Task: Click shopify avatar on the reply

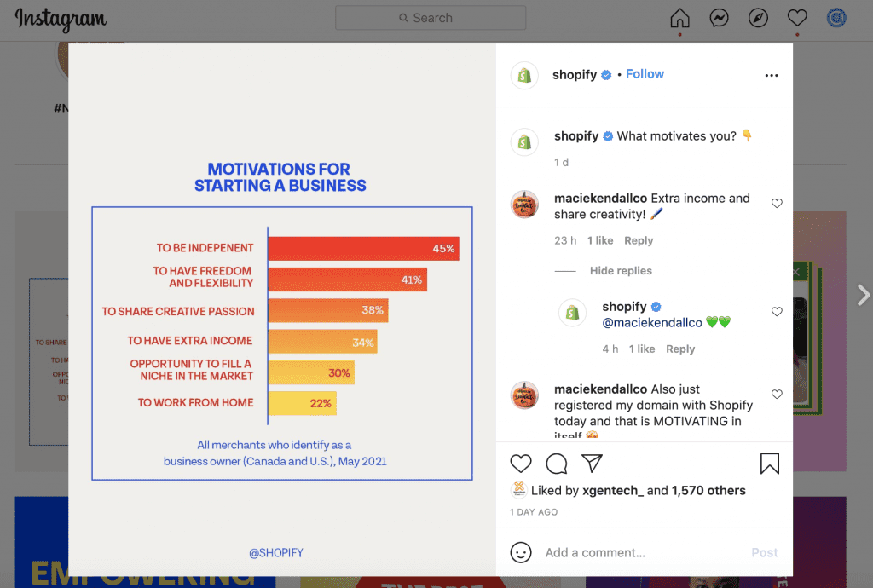Action: (x=572, y=313)
